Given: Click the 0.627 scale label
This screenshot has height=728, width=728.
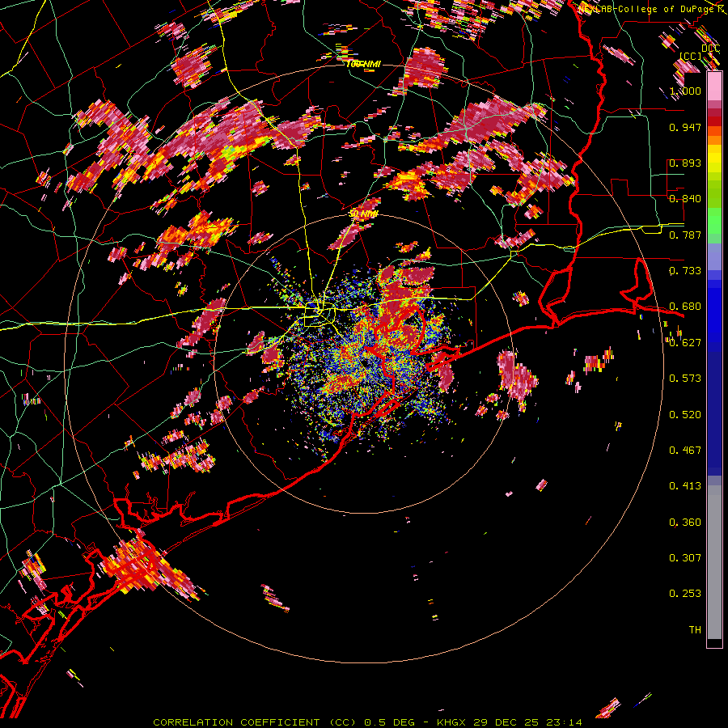Looking at the screenshot, I should [685, 343].
